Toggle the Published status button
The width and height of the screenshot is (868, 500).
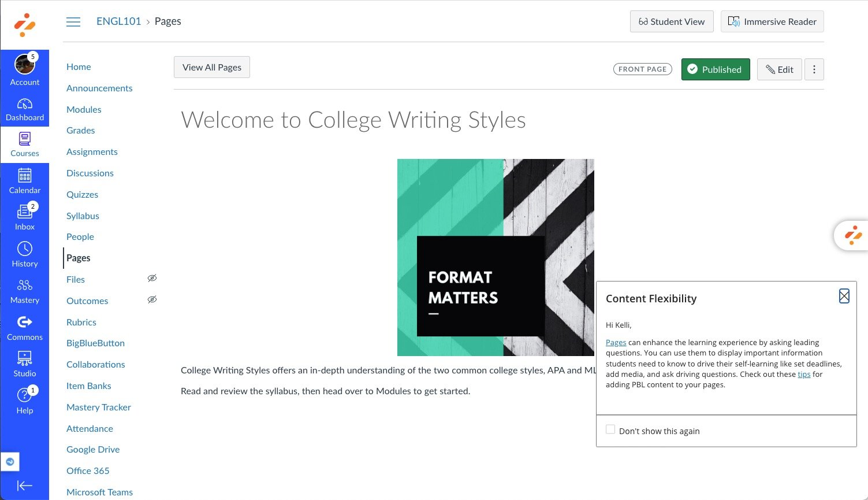coord(716,69)
